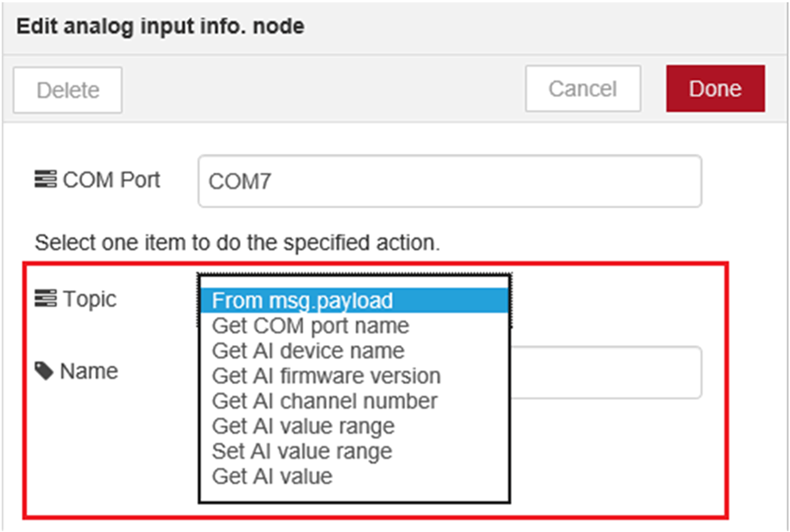Choose 'Get AI value' from list
Viewport: 790px width, 532px height.
272,476
